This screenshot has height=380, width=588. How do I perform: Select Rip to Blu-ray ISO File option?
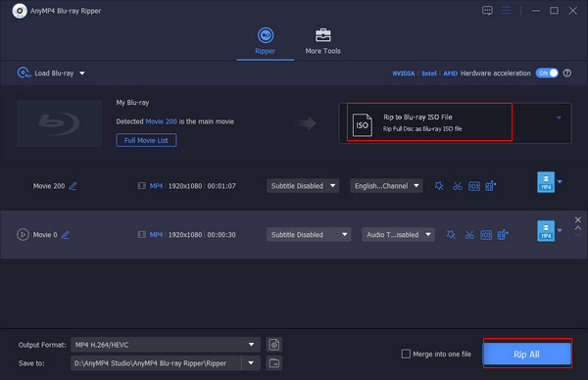(429, 122)
